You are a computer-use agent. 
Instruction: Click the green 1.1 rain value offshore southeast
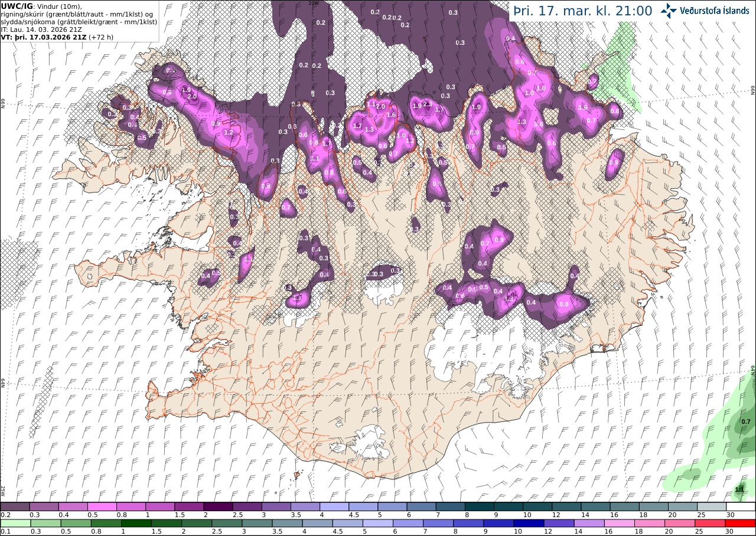(739, 490)
